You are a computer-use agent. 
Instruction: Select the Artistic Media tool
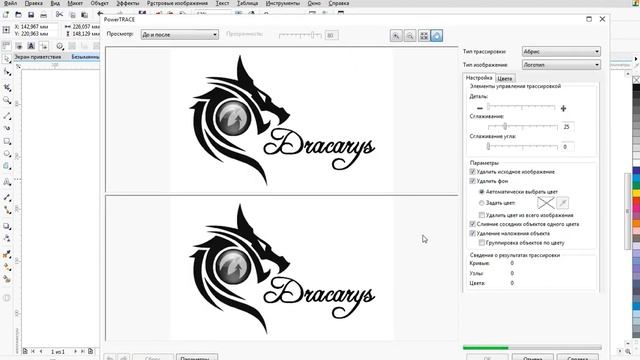7,128
